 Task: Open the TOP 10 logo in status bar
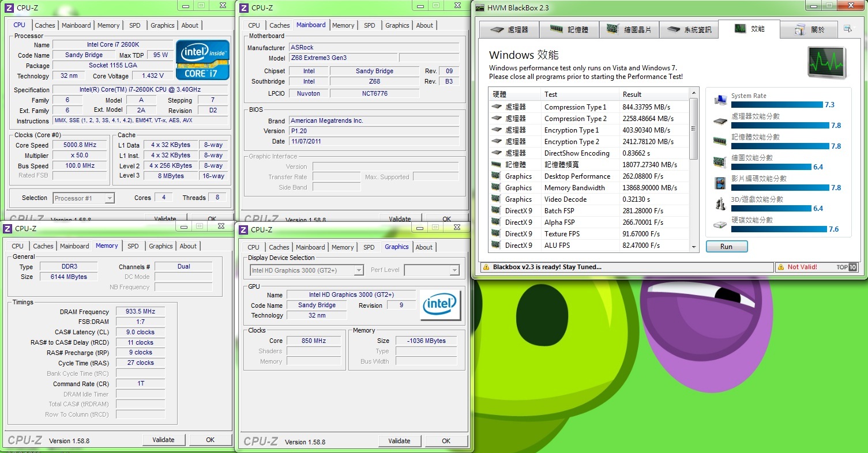coord(847,267)
